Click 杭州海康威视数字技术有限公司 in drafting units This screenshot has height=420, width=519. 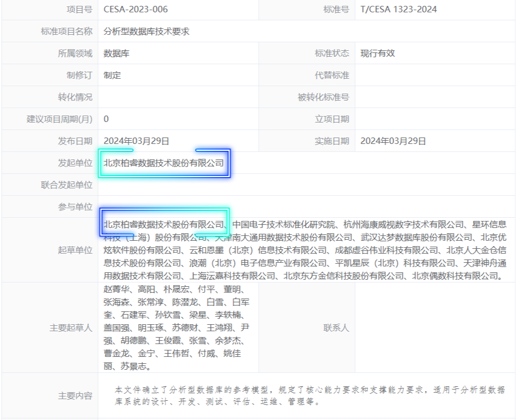pyautogui.click(x=403, y=225)
